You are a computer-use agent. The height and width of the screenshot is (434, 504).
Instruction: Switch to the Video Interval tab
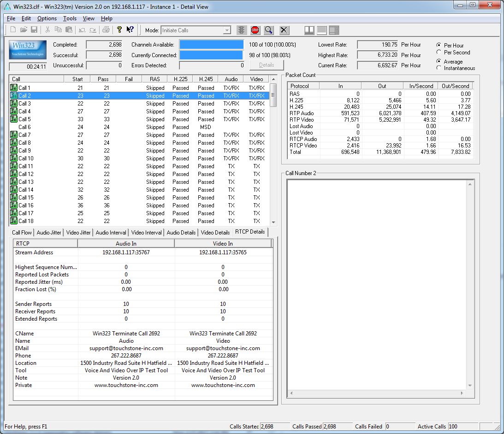(x=146, y=232)
